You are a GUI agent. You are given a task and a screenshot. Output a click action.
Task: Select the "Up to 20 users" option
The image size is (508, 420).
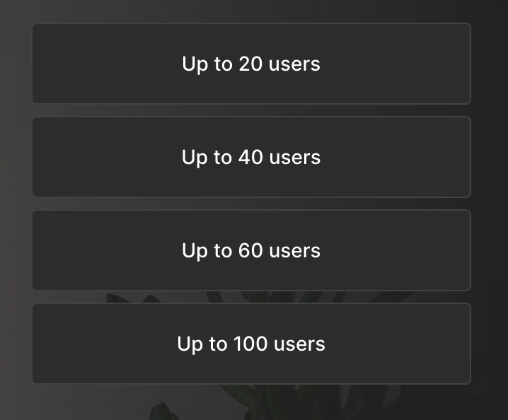click(251, 64)
